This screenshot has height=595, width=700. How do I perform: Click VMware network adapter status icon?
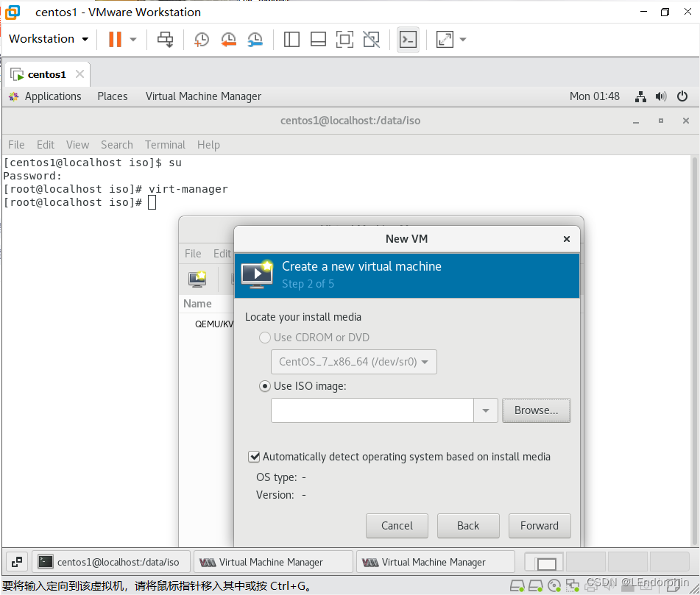(573, 585)
